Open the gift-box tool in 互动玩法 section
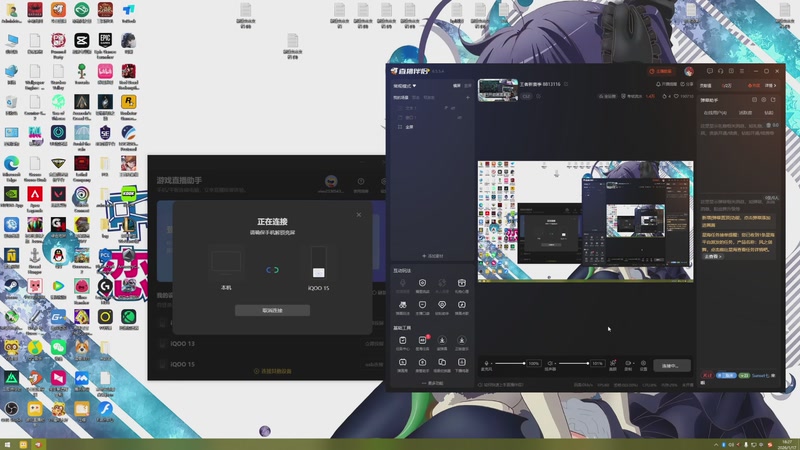 462,285
